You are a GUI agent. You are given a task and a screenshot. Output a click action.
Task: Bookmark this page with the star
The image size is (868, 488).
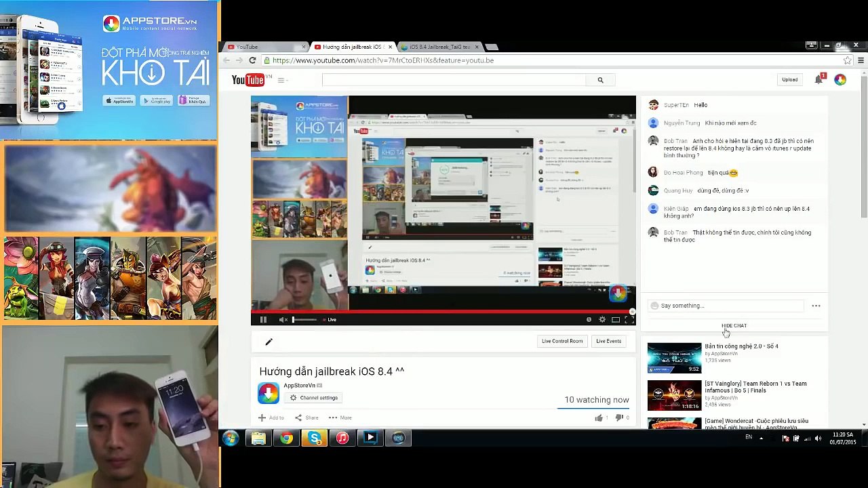[847, 60]
